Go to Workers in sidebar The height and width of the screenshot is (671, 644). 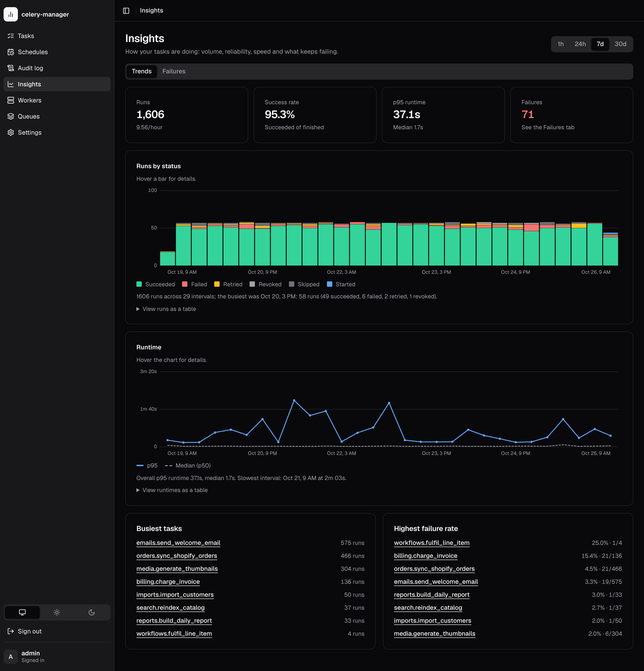(57, 100)
